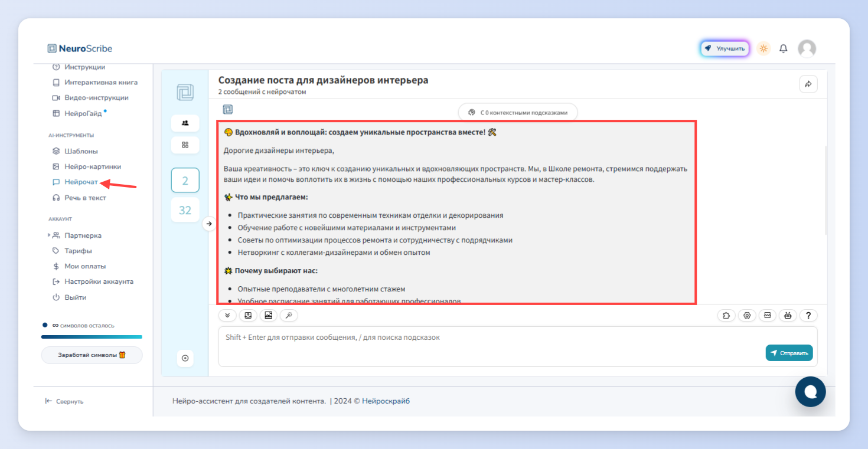
Task: Click the double-chevron down icon above input
Action: click(227, 316)
